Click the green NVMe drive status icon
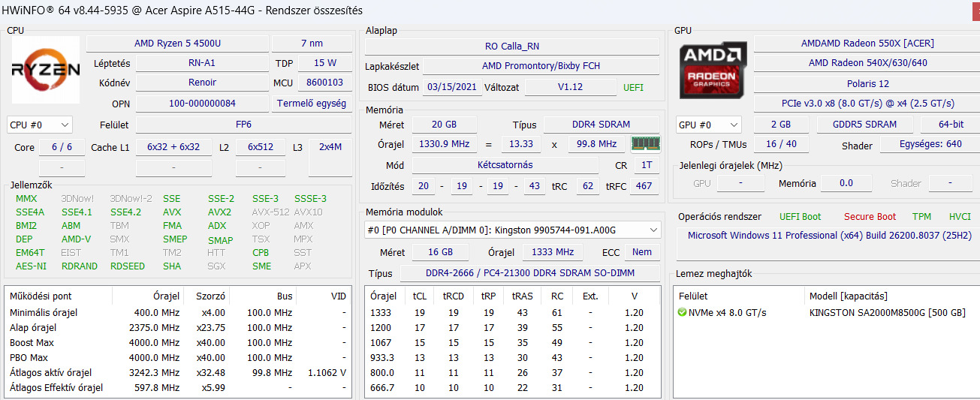The width and height of the screenshot is (980, 400). pos(682,312)
